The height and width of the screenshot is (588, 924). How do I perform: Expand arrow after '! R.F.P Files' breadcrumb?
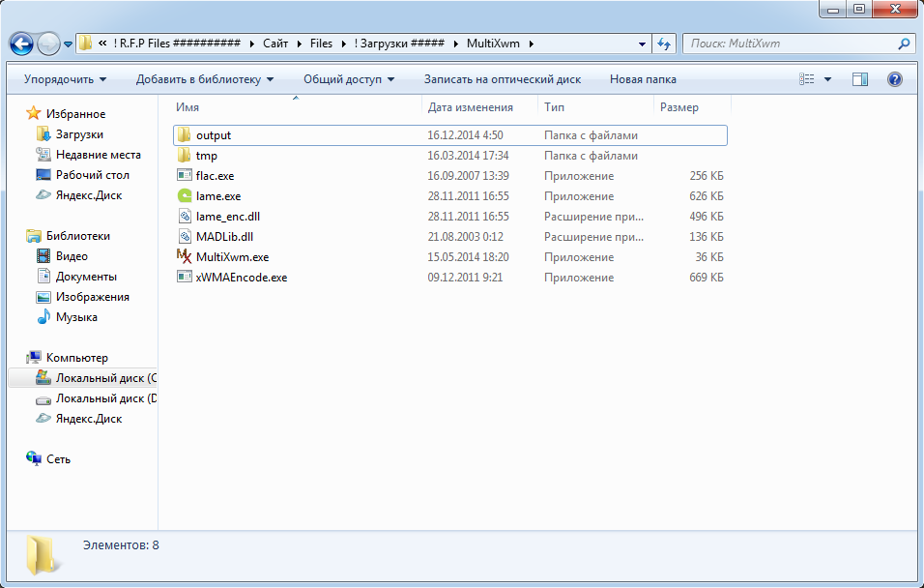click(252, 44)
